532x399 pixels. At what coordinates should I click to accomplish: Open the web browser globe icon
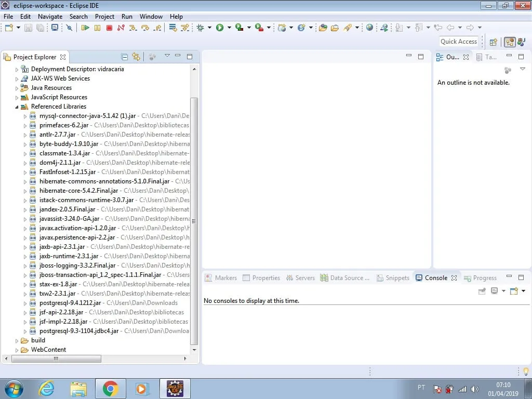[x=369, y=28]
